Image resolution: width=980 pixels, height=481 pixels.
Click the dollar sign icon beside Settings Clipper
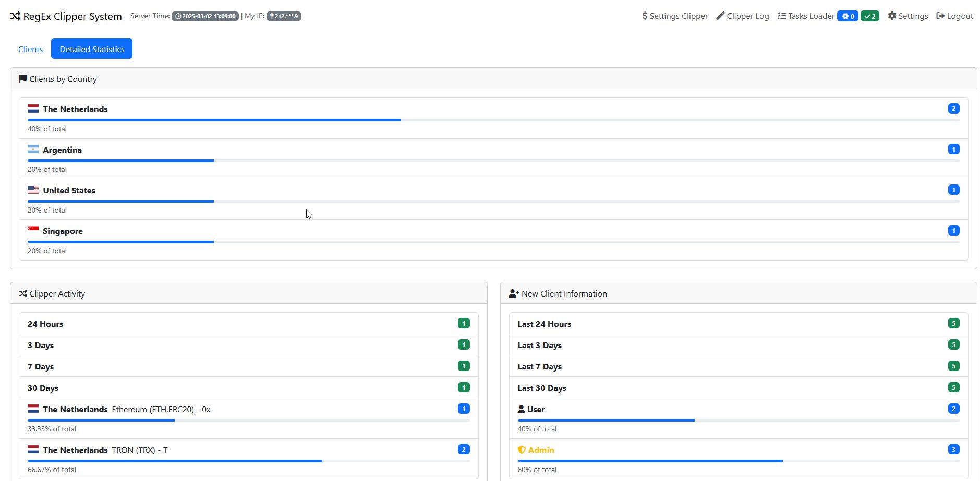645,16
